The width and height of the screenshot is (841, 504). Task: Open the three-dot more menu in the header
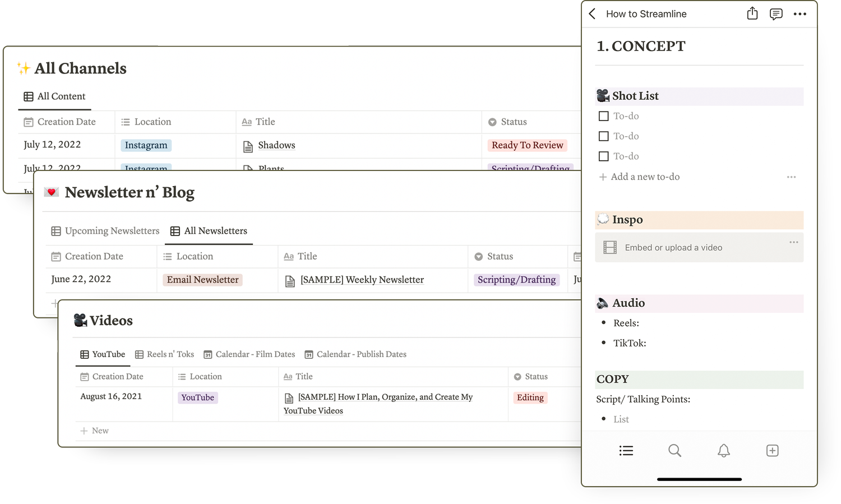click(800, 14)
